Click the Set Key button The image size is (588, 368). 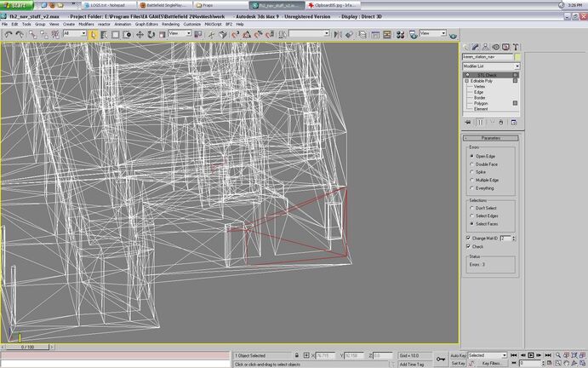(458, 364)
